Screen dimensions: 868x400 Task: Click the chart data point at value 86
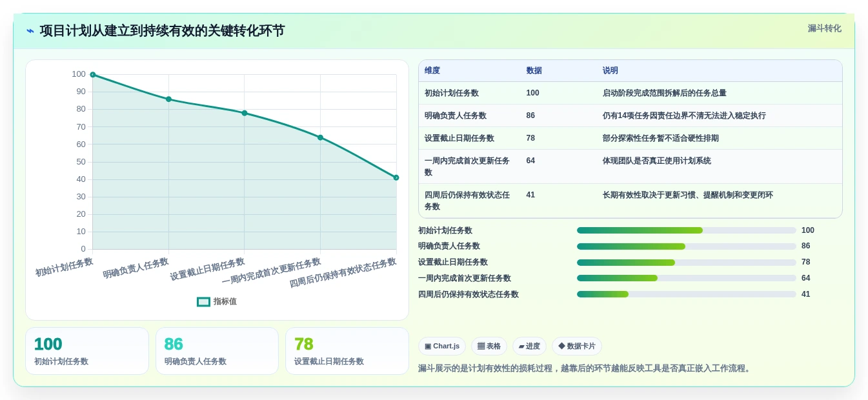pyautogui.click(x=168, y=99)
